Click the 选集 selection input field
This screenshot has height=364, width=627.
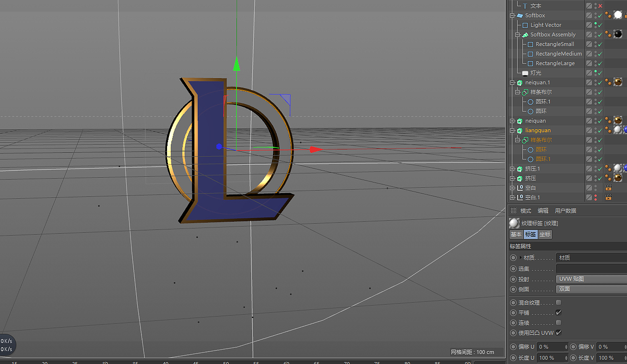[591, 269]
